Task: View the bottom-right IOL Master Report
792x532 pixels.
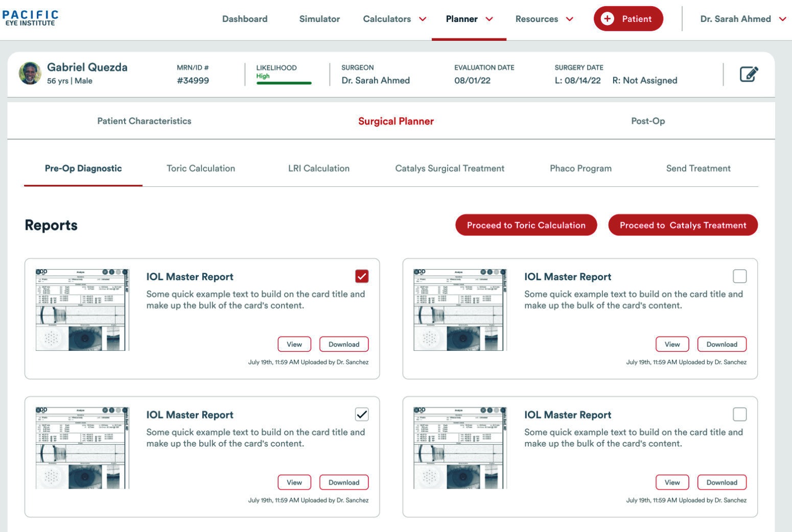Action: click(672, 482)
